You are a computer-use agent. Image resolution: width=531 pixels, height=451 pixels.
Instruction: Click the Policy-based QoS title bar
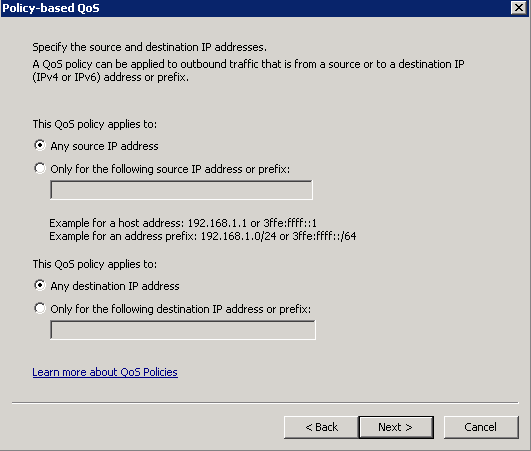coord(254,8)
